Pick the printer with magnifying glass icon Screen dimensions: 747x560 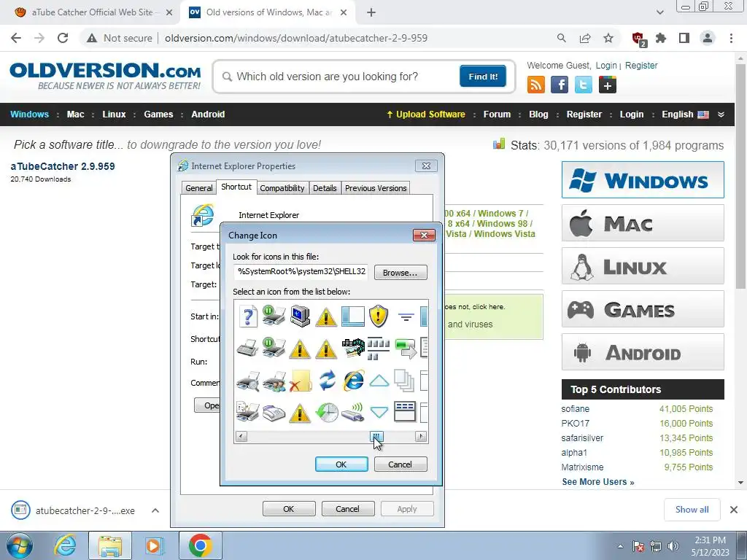(248, 381)
